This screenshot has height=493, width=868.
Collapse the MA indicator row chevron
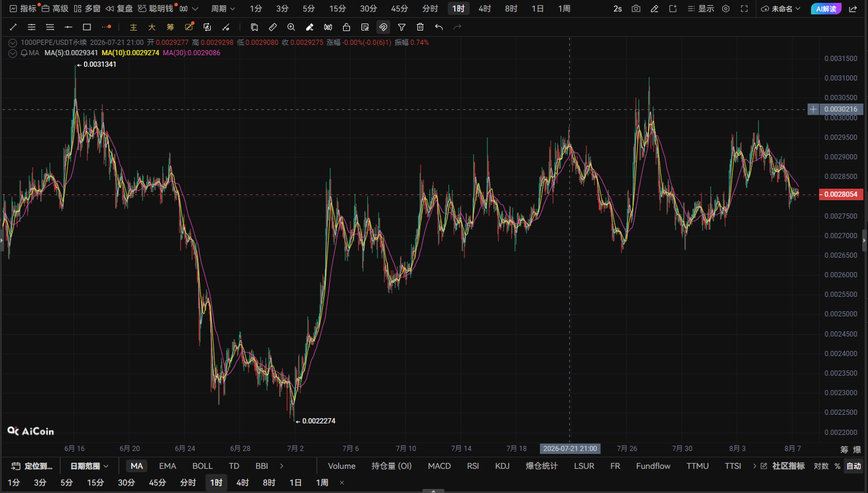[13, 53]
